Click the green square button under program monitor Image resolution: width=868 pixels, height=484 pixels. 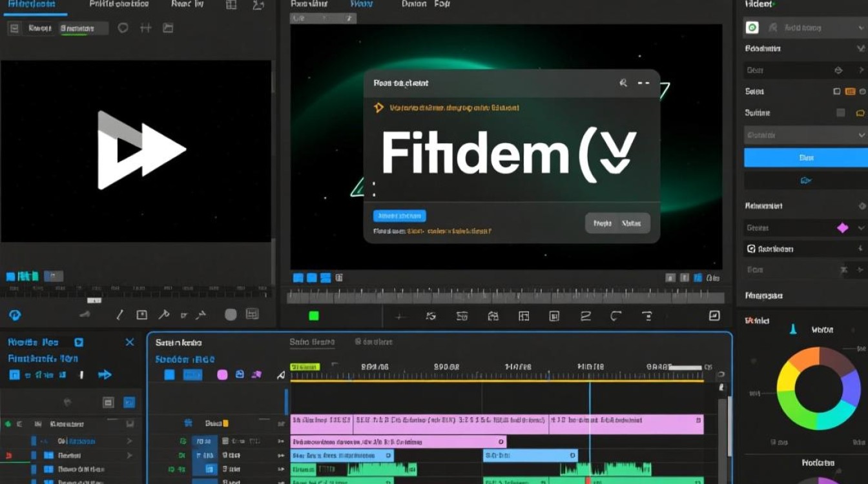(x=314, y=316)
